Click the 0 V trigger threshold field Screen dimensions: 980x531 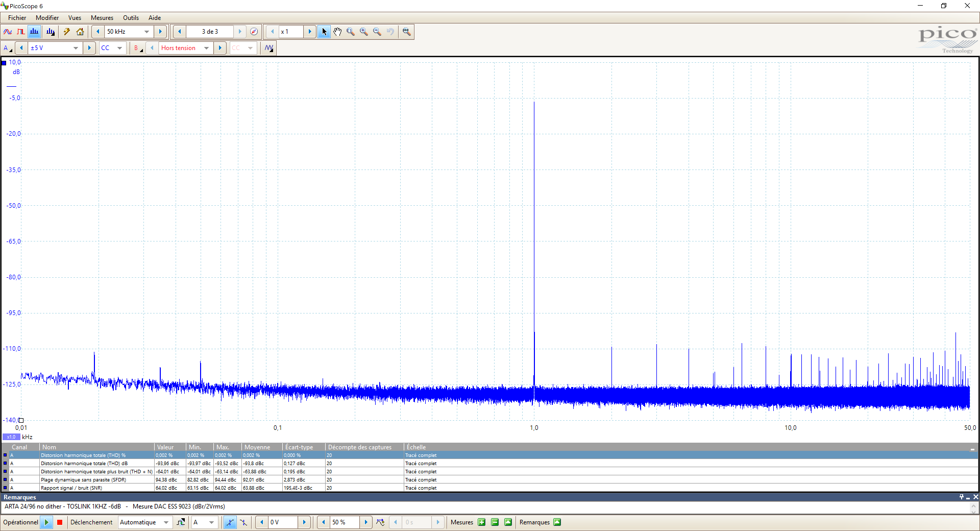283,522
